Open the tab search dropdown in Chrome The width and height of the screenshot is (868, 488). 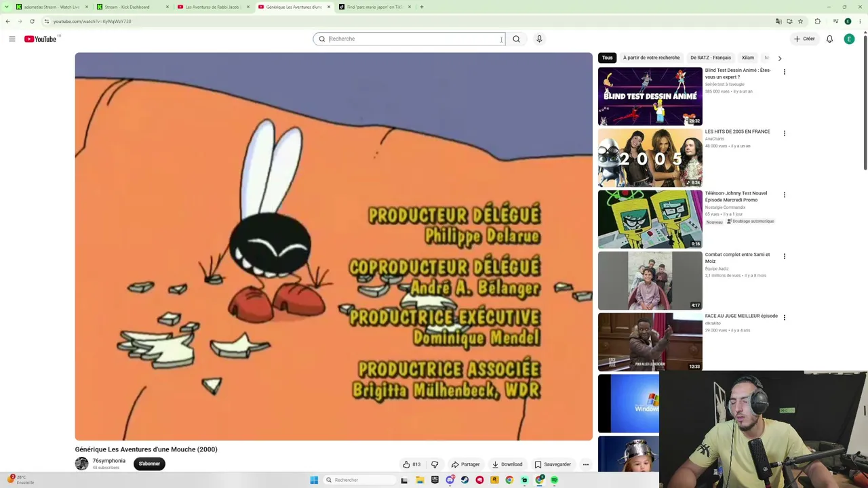coord(7,7)
